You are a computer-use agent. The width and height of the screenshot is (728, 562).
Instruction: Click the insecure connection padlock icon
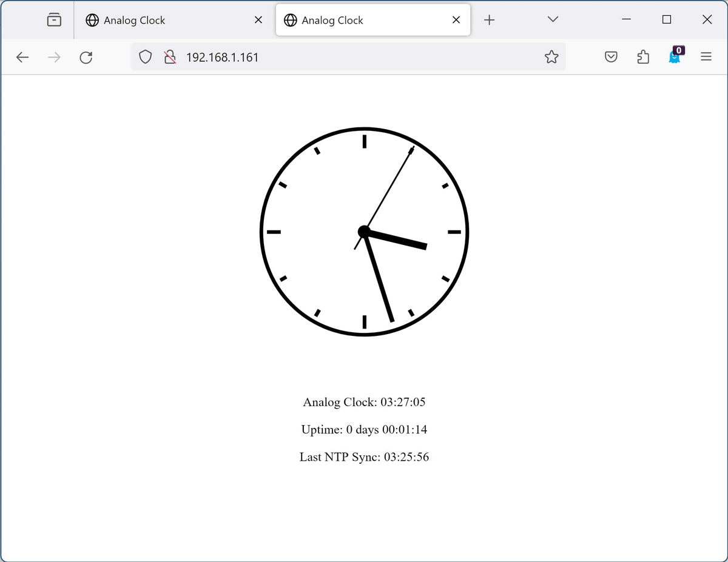(x=170, y=58)
